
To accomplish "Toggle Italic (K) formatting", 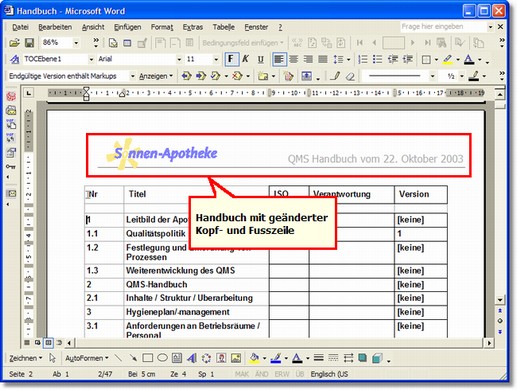I will [x=246, y=59].
